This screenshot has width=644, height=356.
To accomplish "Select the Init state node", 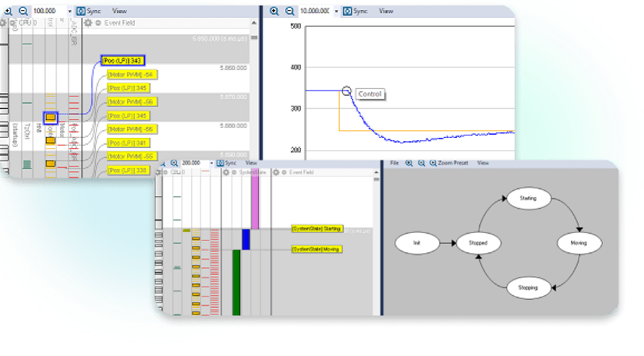I will pos(417,243).
